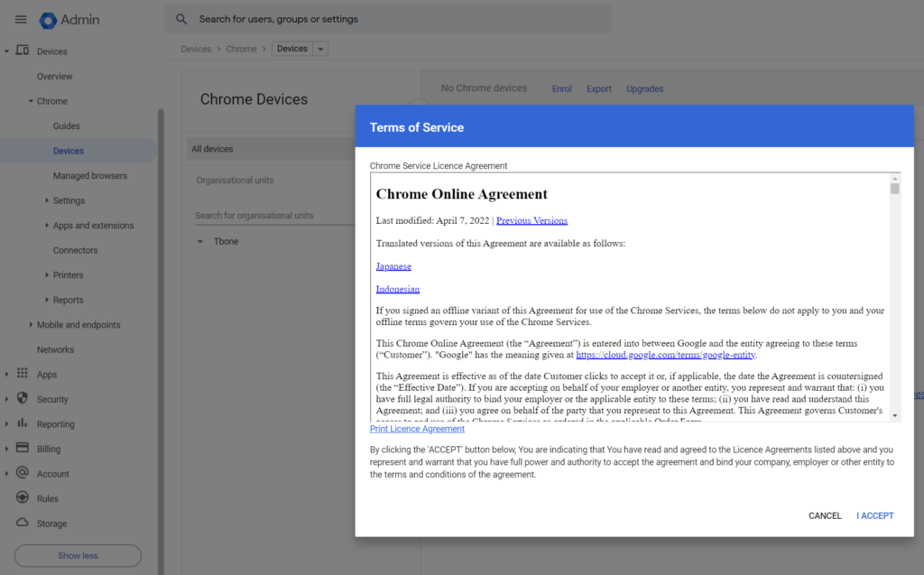Click the Chrome breadcrumb link

point(242,49)
